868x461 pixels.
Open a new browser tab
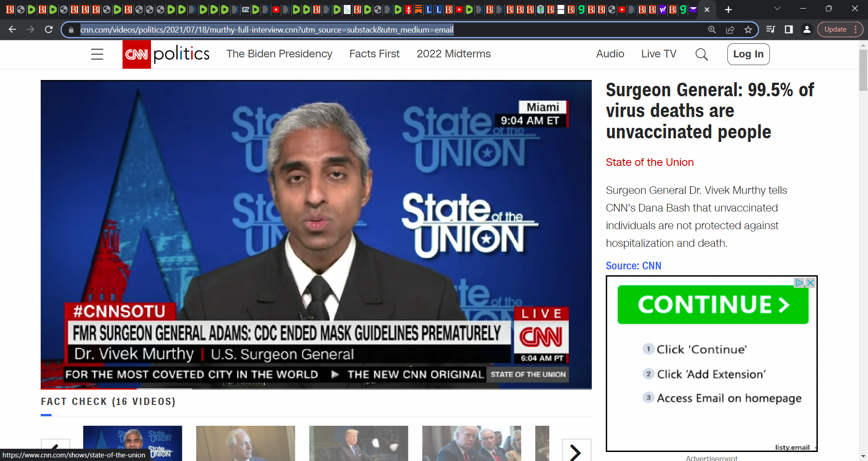[728, 9]
